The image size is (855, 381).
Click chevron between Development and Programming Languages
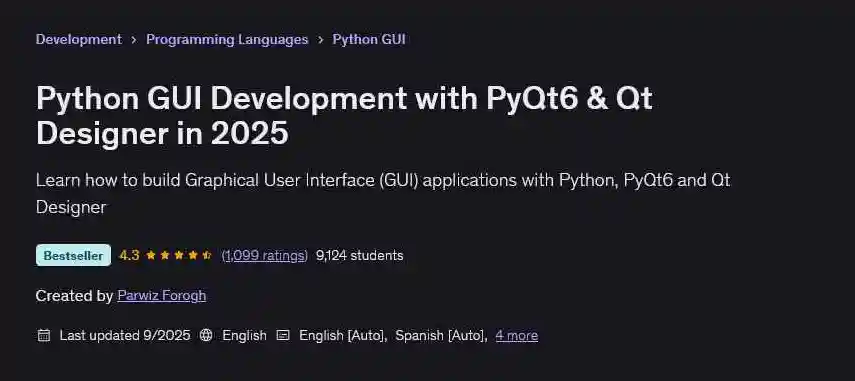(x=134, y=40)
